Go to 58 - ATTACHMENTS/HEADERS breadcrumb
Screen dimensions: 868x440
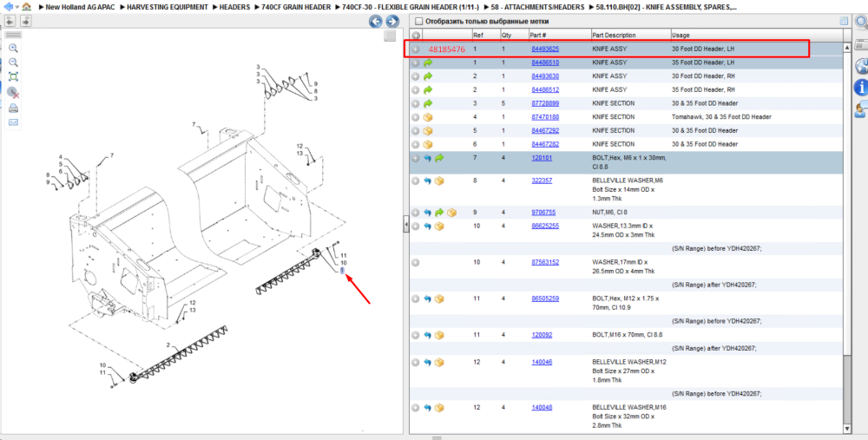[537, 7]
